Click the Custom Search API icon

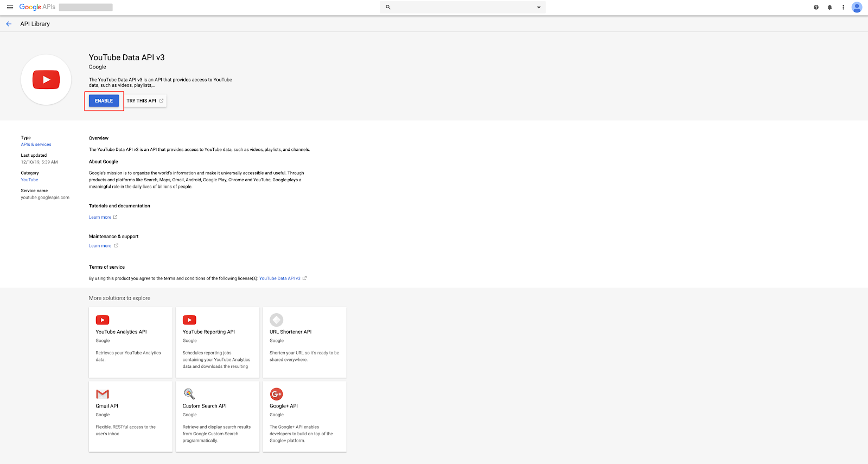pos(189,394)
